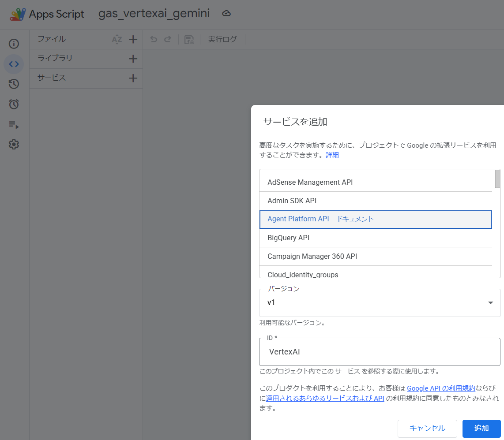This screenshot has width=504, height=440.
Task: Open the ドキュメント documentation link
Action: tap(355, 219)
